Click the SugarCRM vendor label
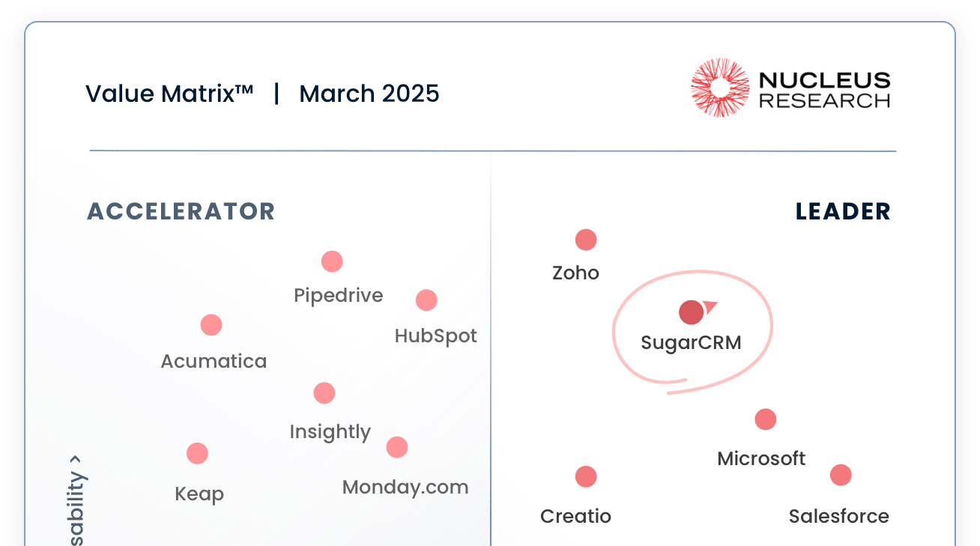The height and width of the screenshot is (546, 980). pos(691,343)
